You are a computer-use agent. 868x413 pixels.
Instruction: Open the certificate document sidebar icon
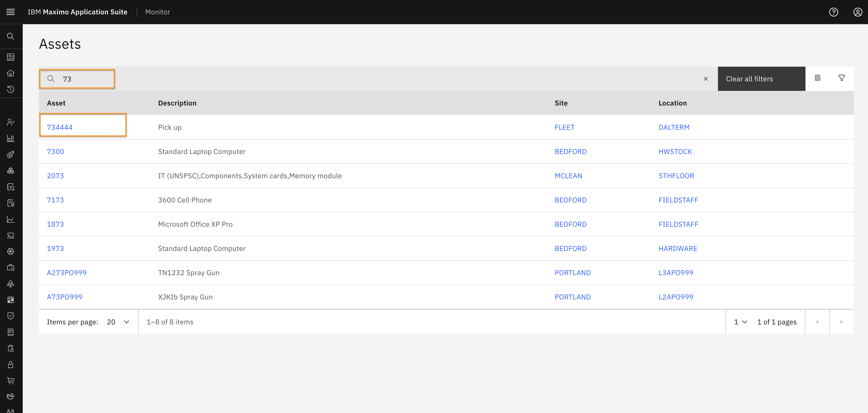click(11, 203)
